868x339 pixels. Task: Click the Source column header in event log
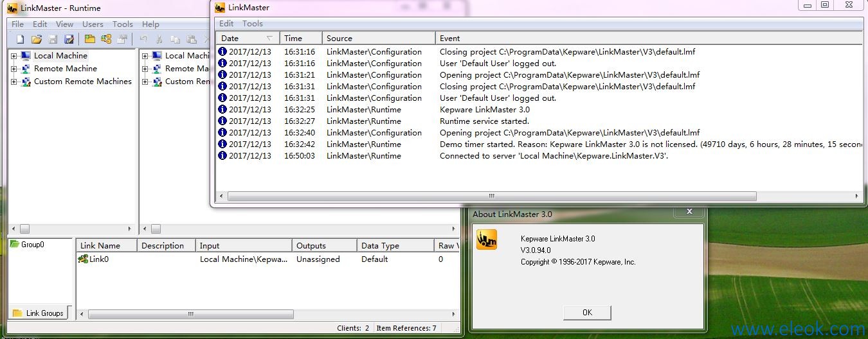pos(378,39)
